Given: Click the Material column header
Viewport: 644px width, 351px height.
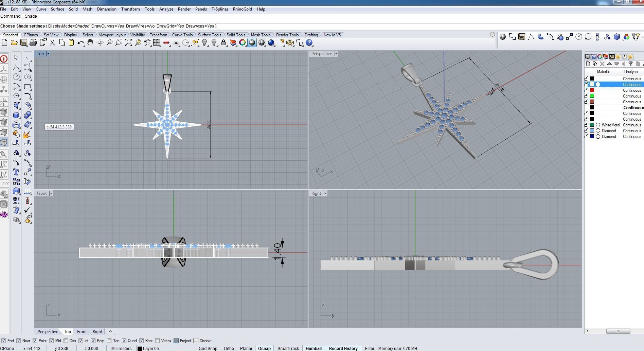Looking at the screenshot, I should click(603, 72).
